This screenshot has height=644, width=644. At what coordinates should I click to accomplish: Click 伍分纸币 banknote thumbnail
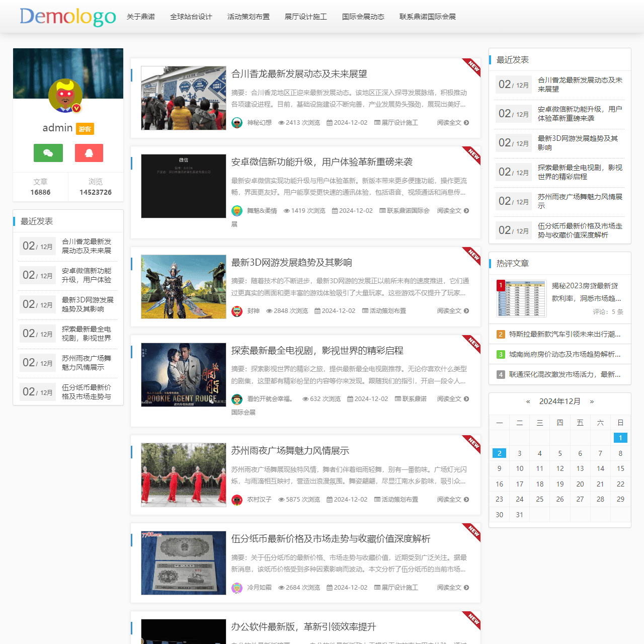point(184,563)
